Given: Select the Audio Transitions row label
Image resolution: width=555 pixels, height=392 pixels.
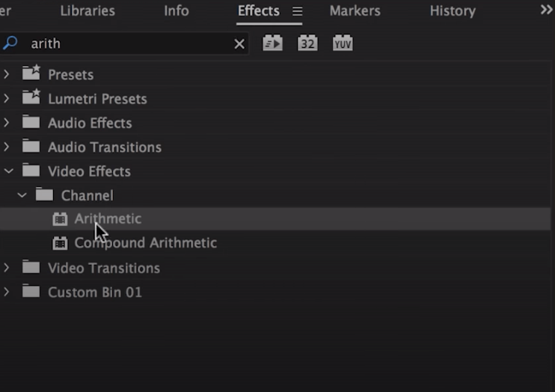Looking at the screenshot, I should [105, 147].
